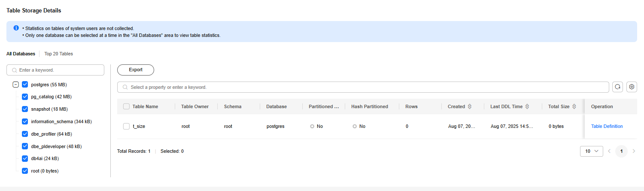Select the t_size table row checkbox
644x191 pixels.
point(126,127)
